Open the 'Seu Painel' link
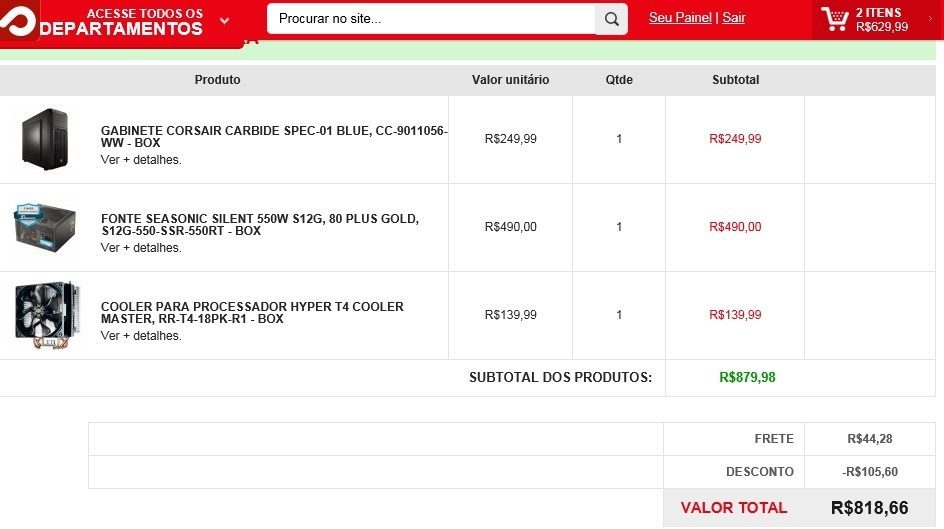The width and height of the screenshot is (944, 529). pos(680,18)
